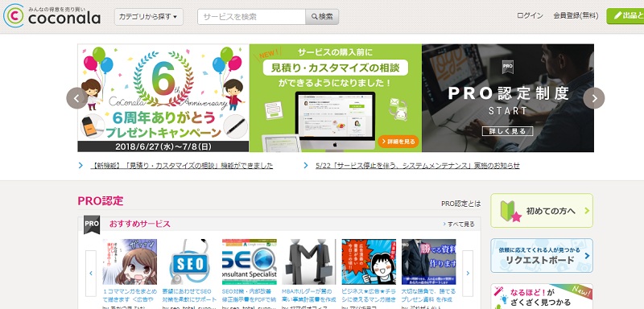The height and width of the screenshot is (309, 644).
Task: Open the 6周年 anniversary campaign banner
Action: [163, 98]
